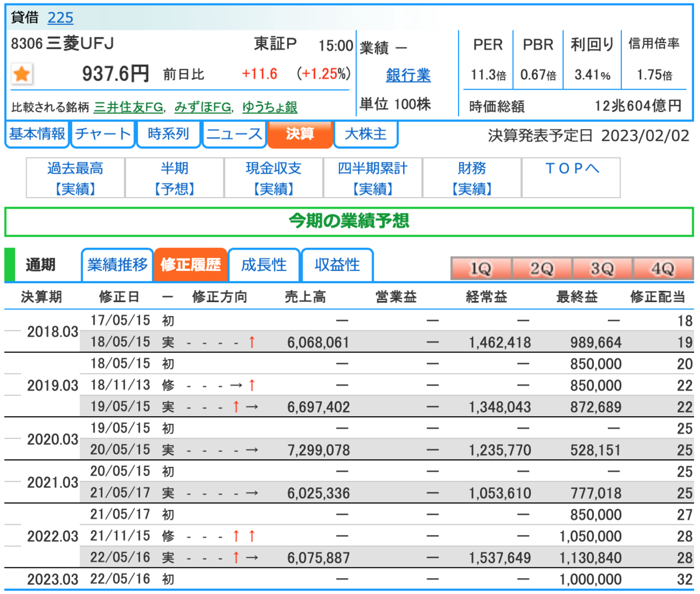Click the 2Q quarter button
700x594 pixels.
pos(542,269)
